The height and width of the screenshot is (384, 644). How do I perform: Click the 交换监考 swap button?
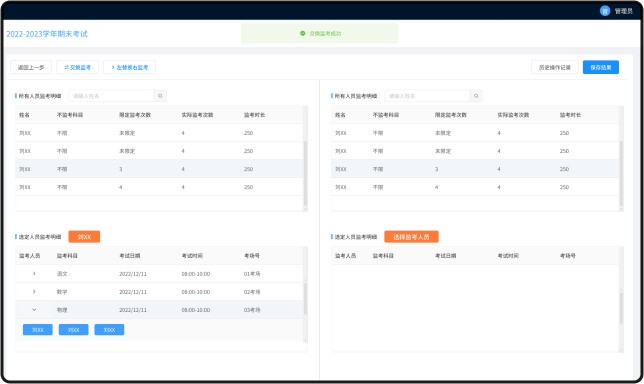77,67
